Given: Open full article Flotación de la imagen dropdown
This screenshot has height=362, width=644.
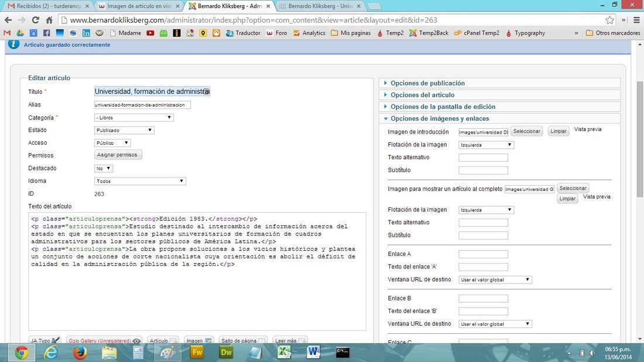Looking at the screenshot, I should 487,210.
